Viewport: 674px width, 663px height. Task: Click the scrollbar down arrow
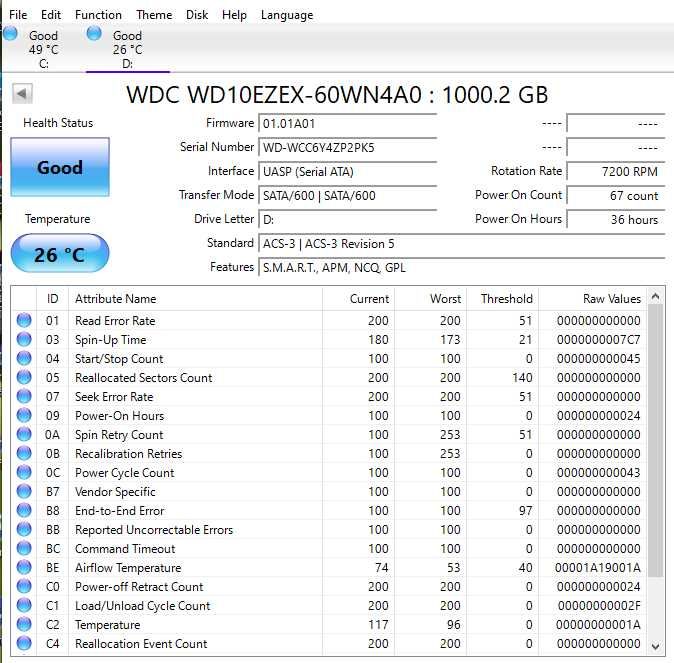tap(656, 646)
